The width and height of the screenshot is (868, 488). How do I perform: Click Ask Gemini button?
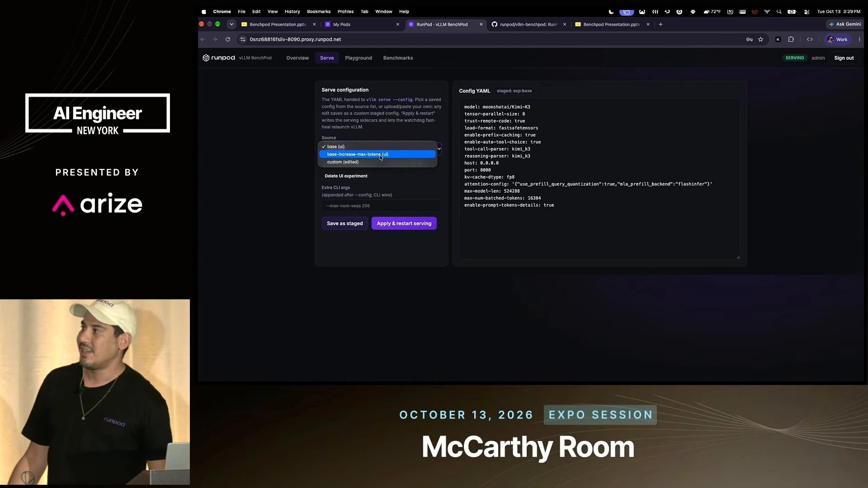click(844, 24)
